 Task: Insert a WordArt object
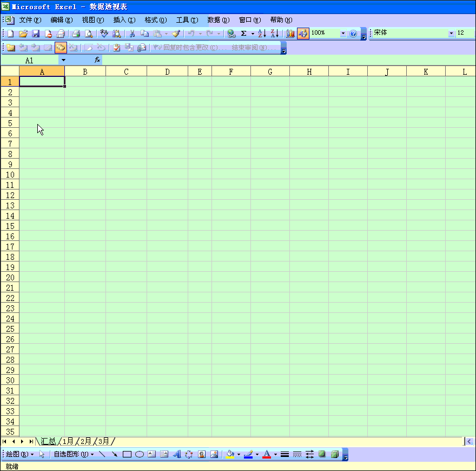click(x=176, y=454)
